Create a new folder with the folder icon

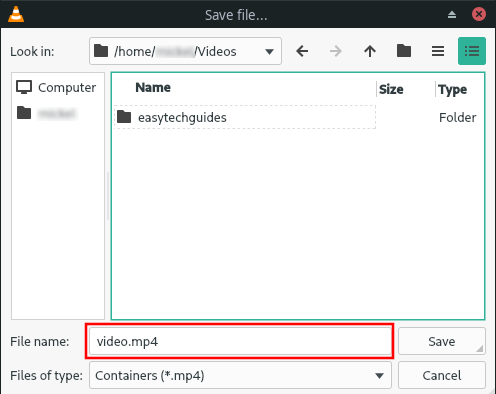(x=404, y=51)
